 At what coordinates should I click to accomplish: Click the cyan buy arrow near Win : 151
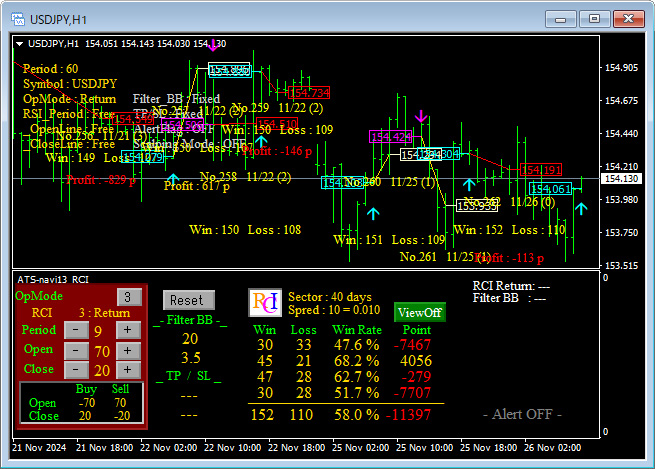373,214
